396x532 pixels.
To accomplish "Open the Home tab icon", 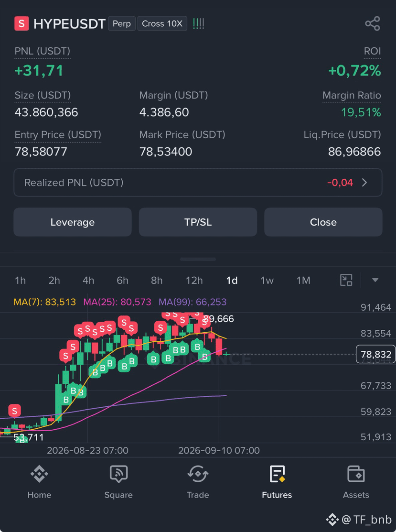I will (x=39, y=474).
